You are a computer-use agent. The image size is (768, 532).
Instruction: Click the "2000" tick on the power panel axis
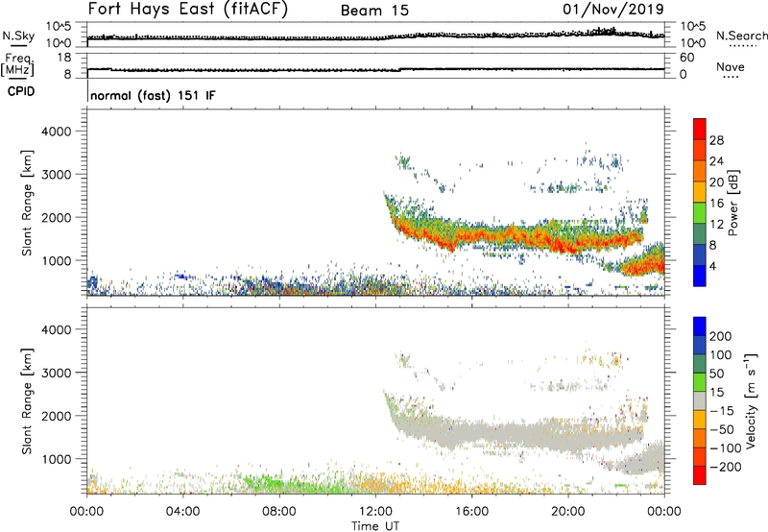[x=57, y=217]
